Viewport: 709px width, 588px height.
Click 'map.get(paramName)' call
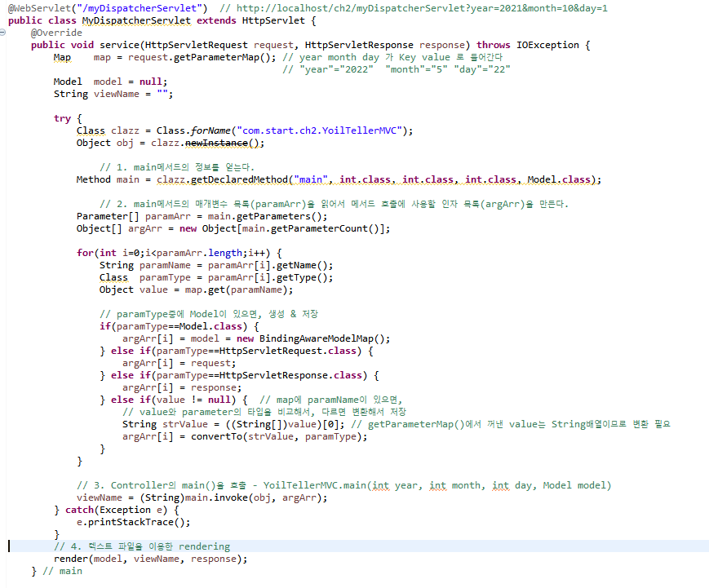coord(236,290)
